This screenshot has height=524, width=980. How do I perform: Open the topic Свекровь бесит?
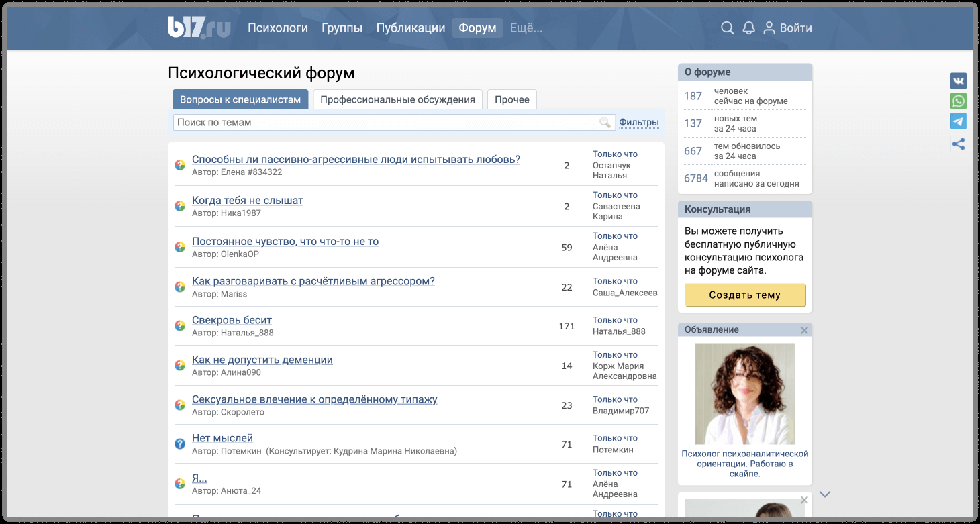click(x=232, y=320)
